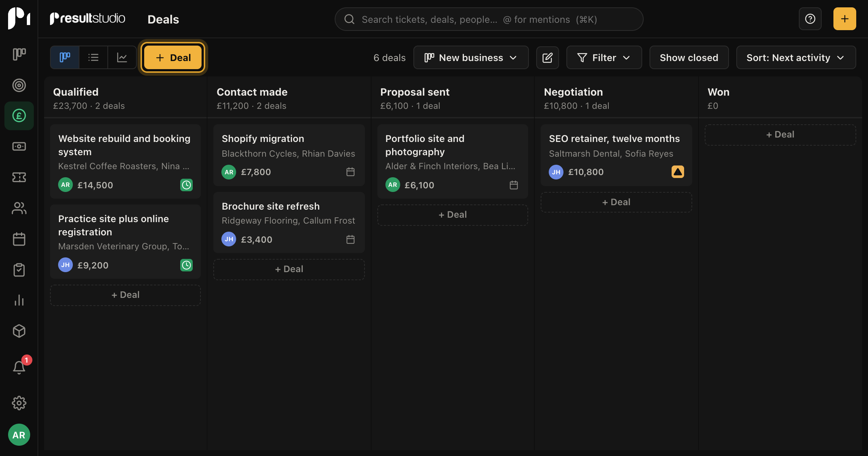Open the boards icon in sidebar
This screenshot has width=868, height=456.
(19, 54)
